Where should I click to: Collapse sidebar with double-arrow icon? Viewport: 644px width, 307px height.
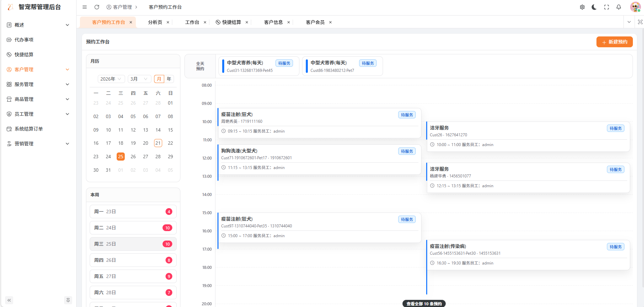[x=9, y=300]
